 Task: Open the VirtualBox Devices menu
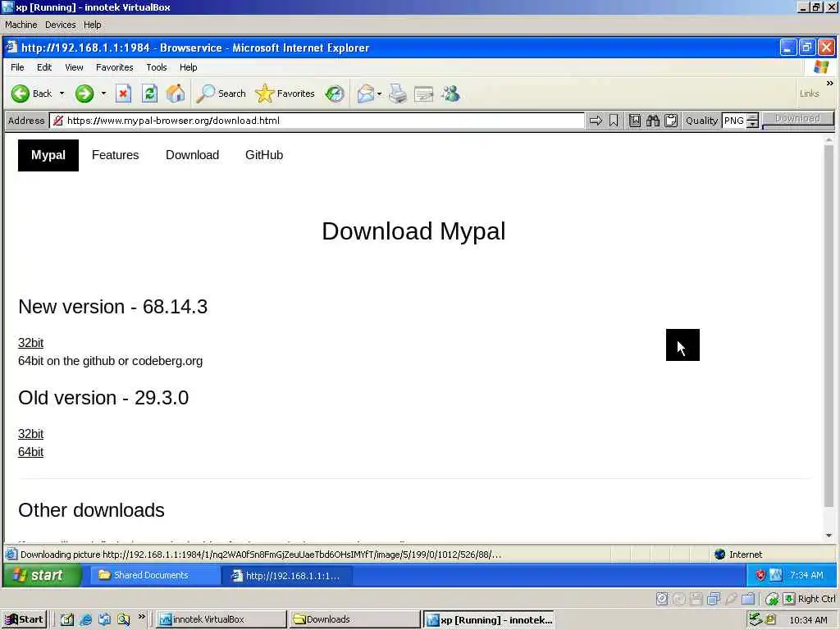tap(60, 25)
